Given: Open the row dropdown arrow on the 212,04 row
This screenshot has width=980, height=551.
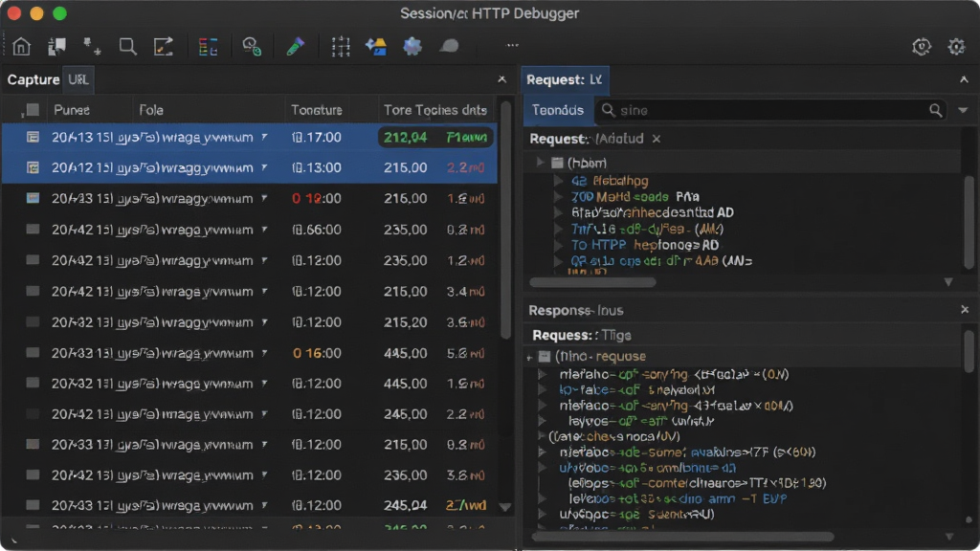Looking at the screenshot, I should (264, 137).
